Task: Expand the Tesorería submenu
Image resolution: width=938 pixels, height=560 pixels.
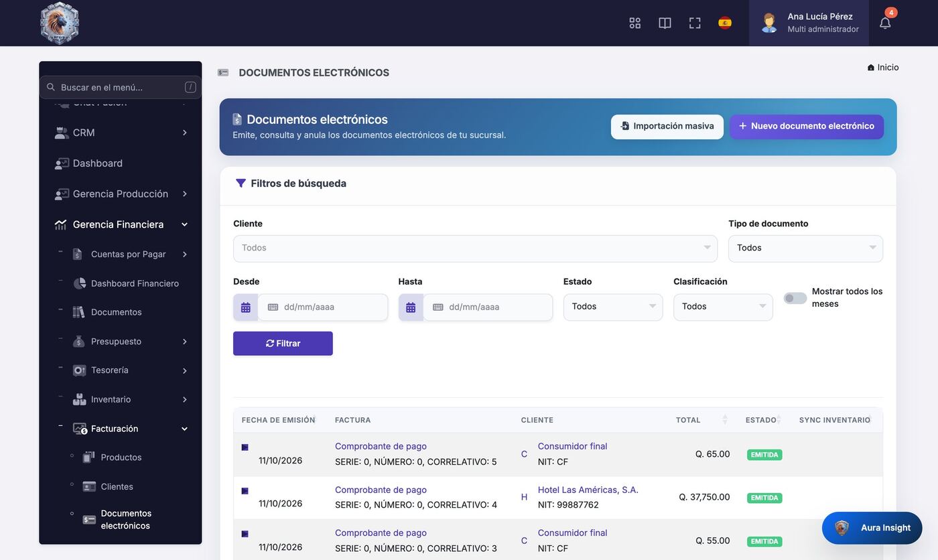Action: click(x=130, y=370)
